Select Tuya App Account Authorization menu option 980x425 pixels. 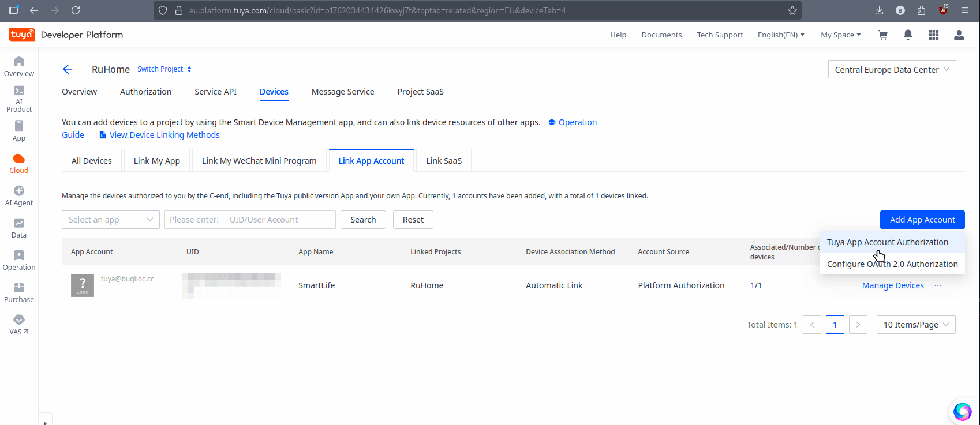887,242
